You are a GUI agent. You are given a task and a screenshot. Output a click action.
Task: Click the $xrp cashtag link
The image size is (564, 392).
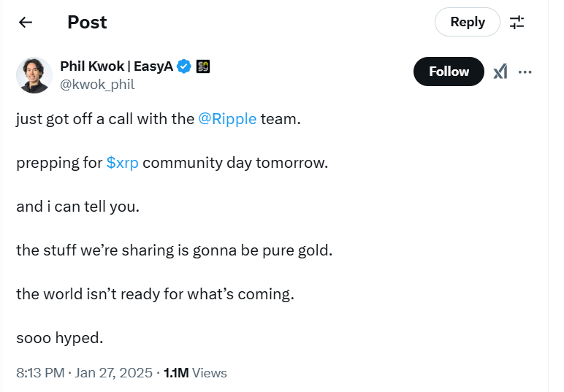[x=121, y=163]
